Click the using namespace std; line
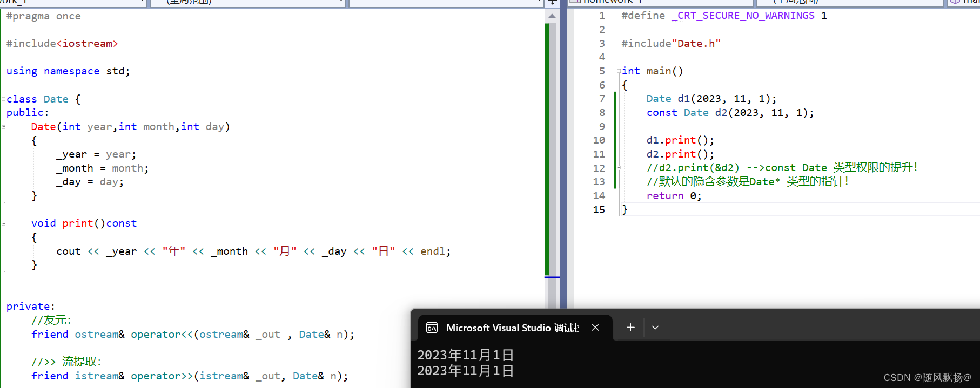Screen dimensions: 980x388 coord(68,71)
